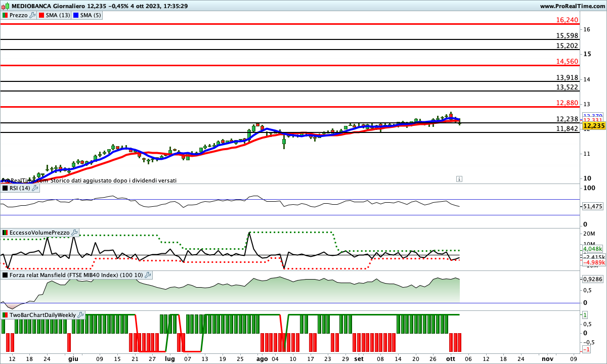Click the candlestick chart icon beside MEDIOBANCA
Screen dimensions: 607x364
(6, 6)
